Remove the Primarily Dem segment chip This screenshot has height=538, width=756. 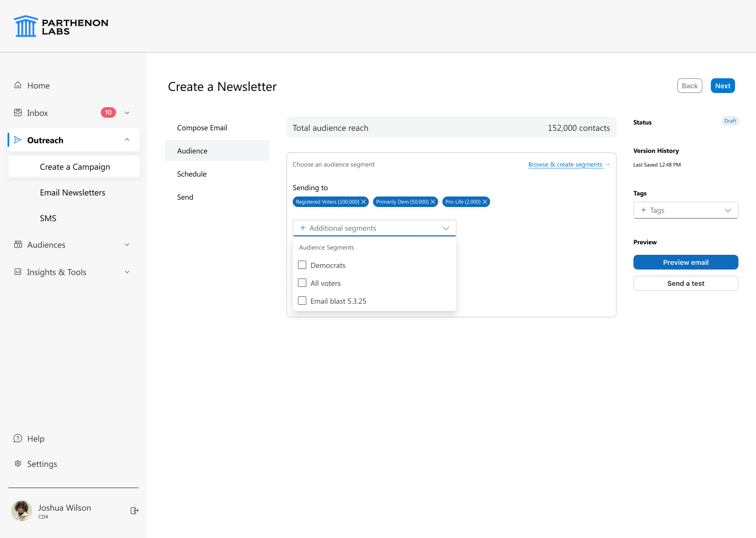pyautogui.click(x=433, y=202)
